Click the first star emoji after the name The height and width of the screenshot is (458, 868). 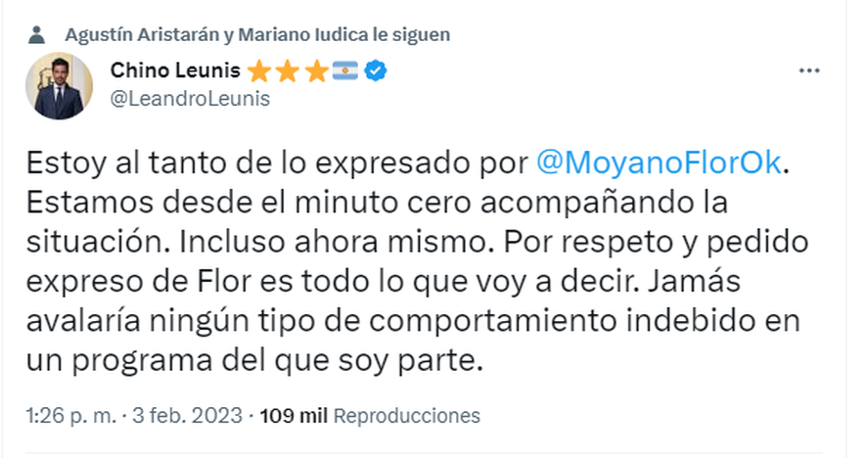pos(258,70)
